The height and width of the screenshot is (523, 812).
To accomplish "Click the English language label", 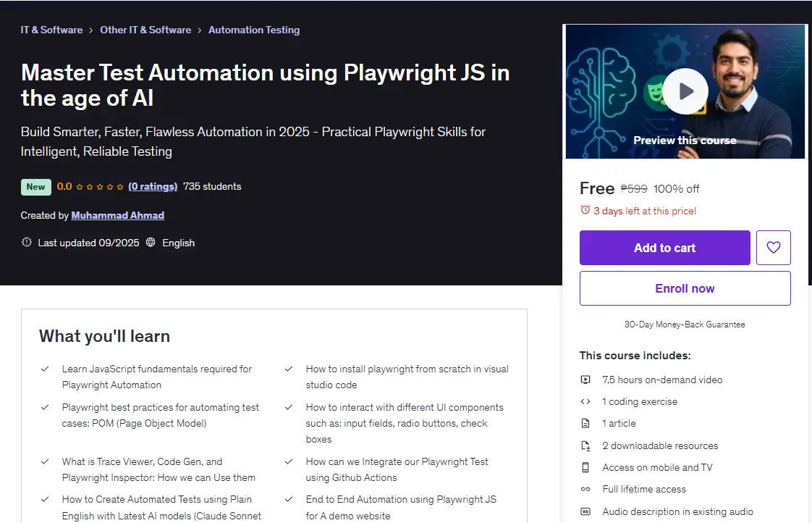I will click(178, 243).
